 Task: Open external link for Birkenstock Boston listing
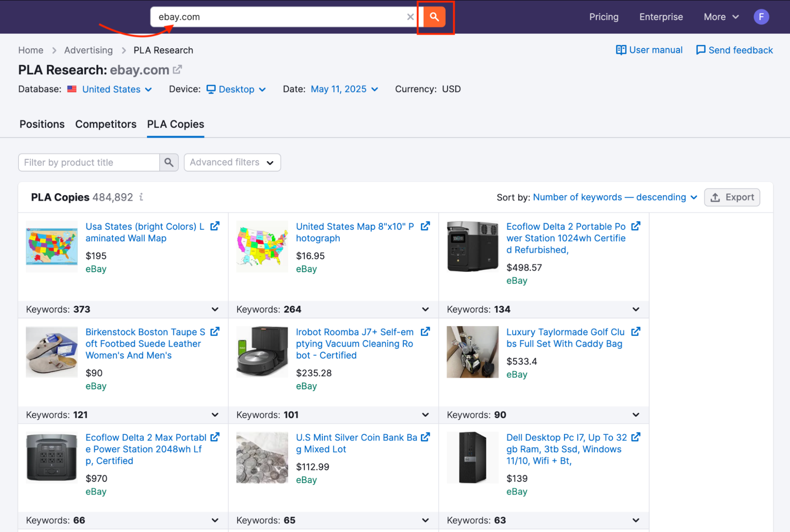pyautogui.click(x=215, y=332)
